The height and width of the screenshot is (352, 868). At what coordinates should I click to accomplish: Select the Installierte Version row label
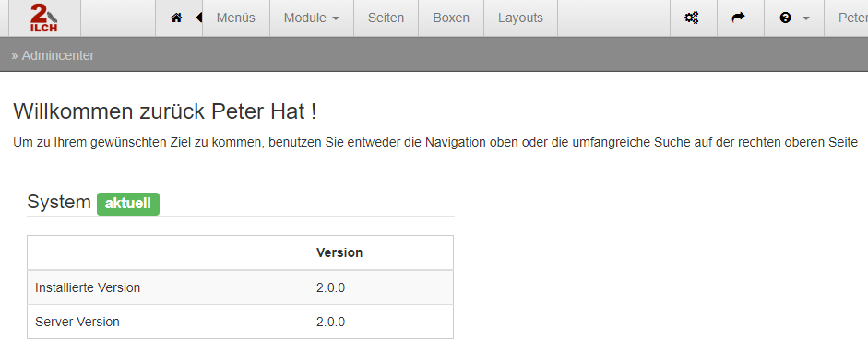click(88, 287)
